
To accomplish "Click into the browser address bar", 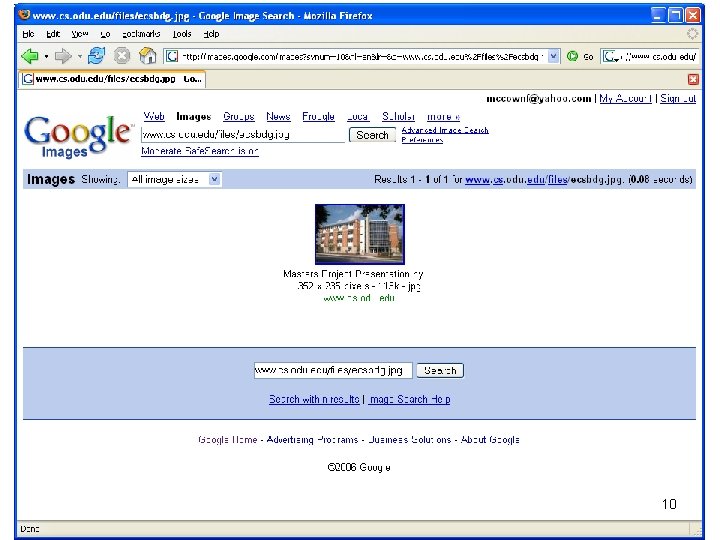I will tap(363, 56).
